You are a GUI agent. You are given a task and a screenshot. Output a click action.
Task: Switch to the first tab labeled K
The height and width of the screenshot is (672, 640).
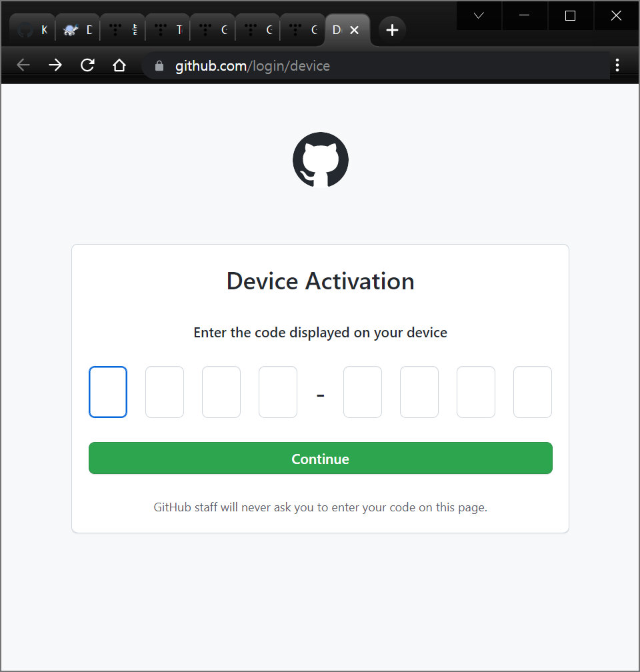(33, 30)
